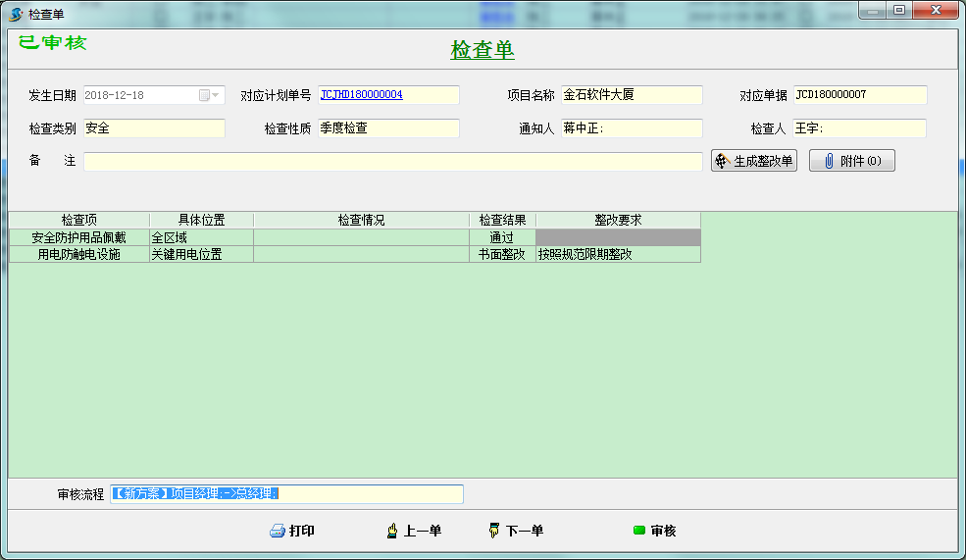966x560 pixels.
Task: Click the 检查单 underlined title
Action: (483, 50)
